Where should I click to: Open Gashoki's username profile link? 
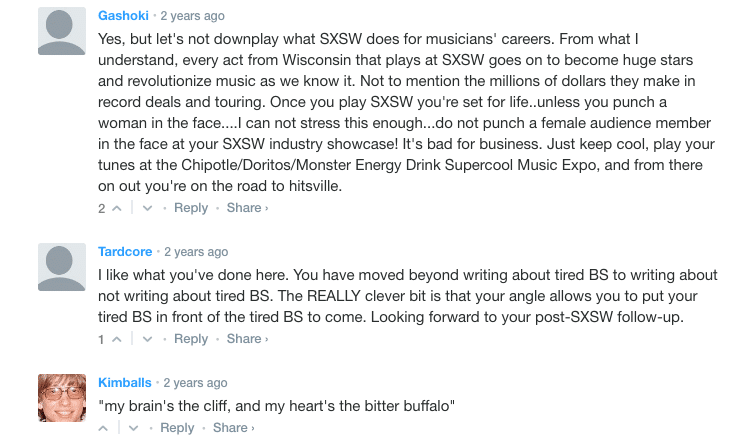[x=124, y=16]
